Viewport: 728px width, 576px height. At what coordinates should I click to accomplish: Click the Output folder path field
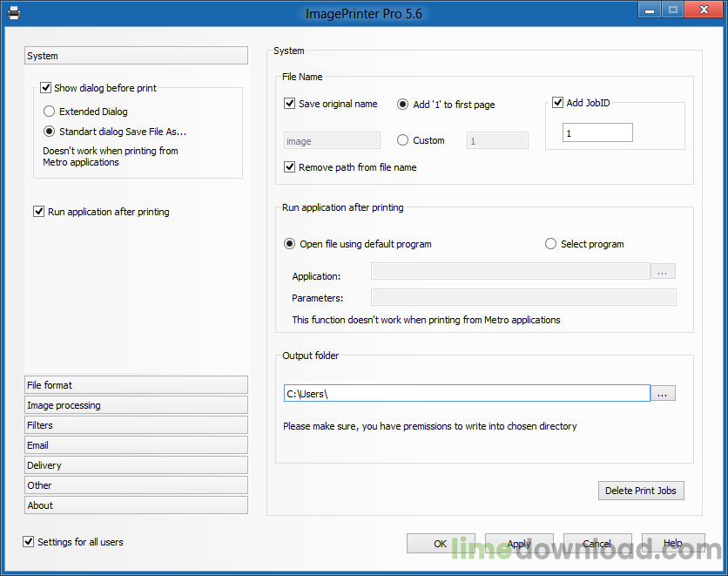[x=466, y=394]
